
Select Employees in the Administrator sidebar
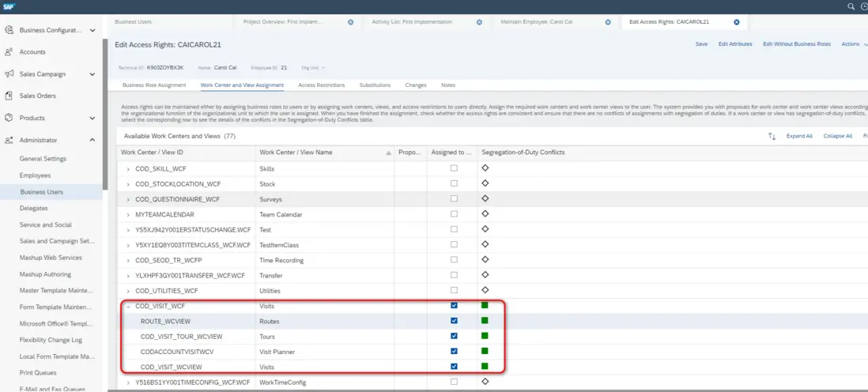click(36, 175)
